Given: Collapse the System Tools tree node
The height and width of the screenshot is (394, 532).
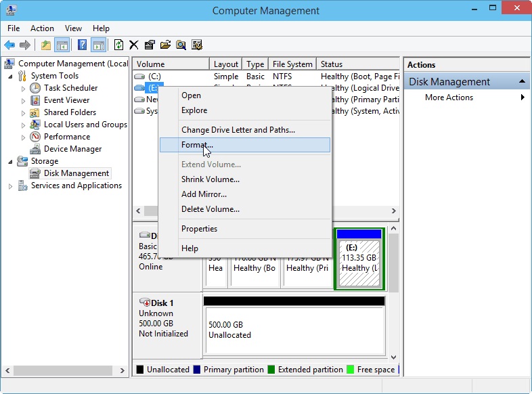Looking at the screenshot, I should coord(11,76).
